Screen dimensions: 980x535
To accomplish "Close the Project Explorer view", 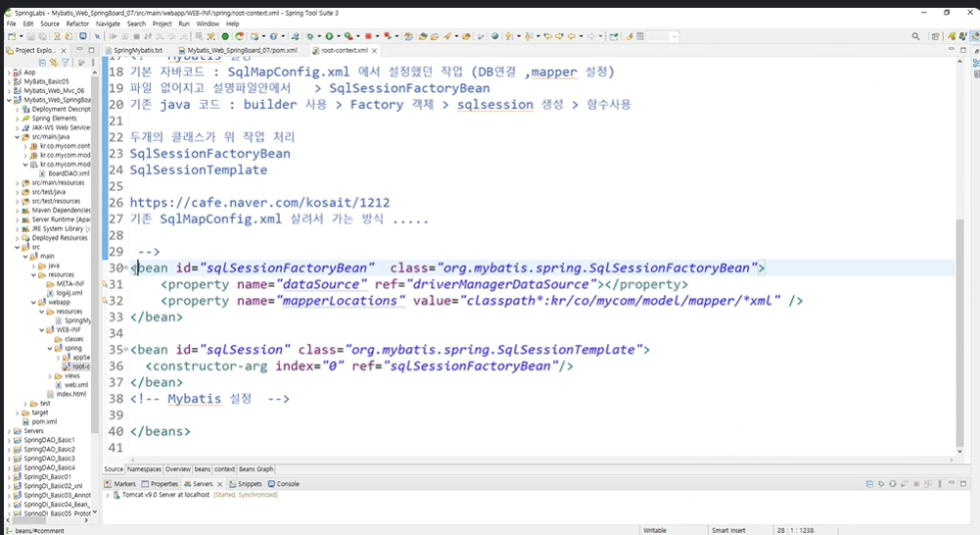I will [64, 50].
